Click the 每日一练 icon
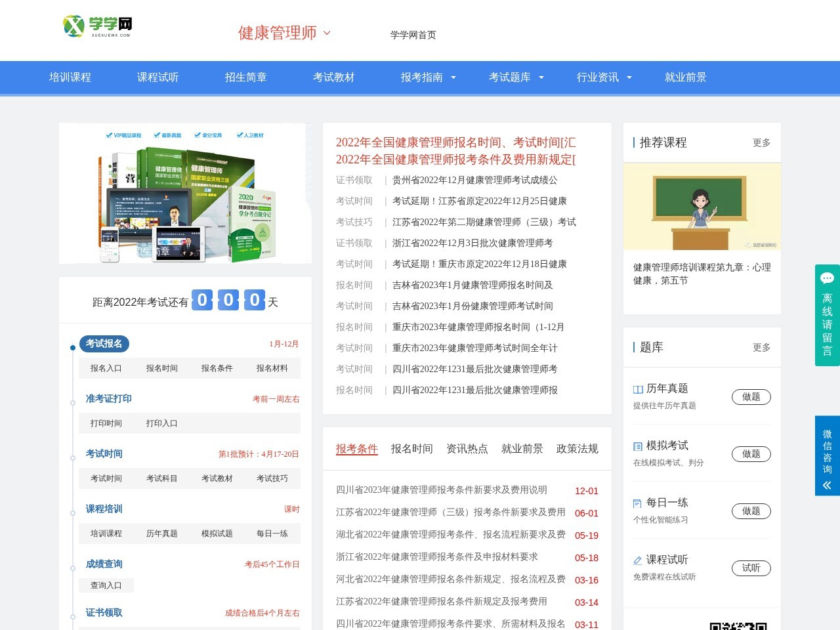 [638, 503]
